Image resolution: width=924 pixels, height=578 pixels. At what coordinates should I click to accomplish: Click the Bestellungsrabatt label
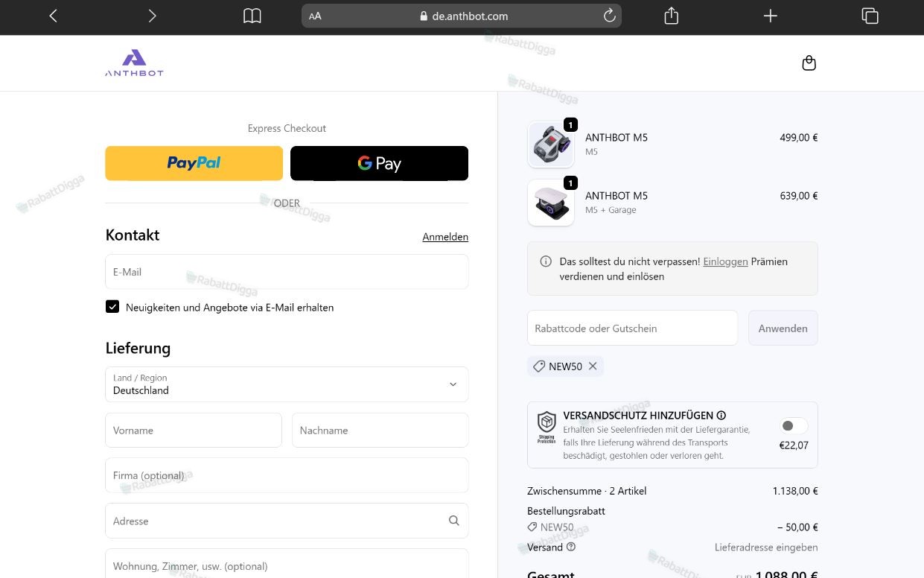(x=566, y=511)
